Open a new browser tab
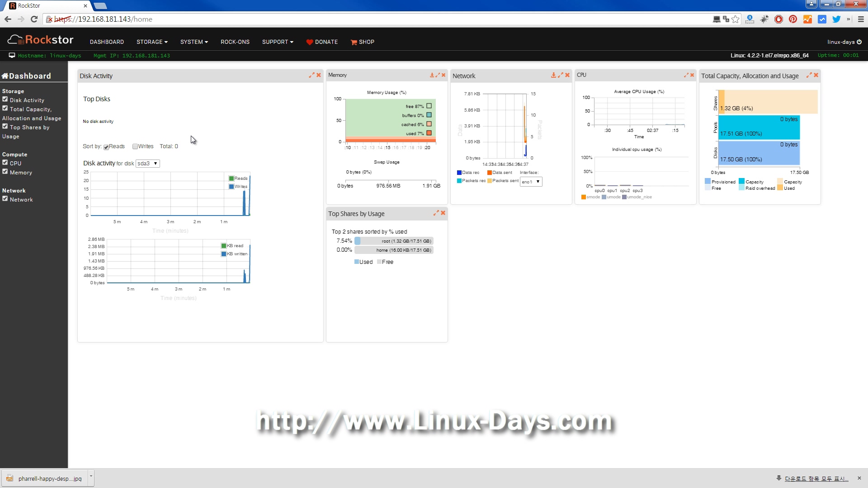The image size is (868, 488). [100, 5]
